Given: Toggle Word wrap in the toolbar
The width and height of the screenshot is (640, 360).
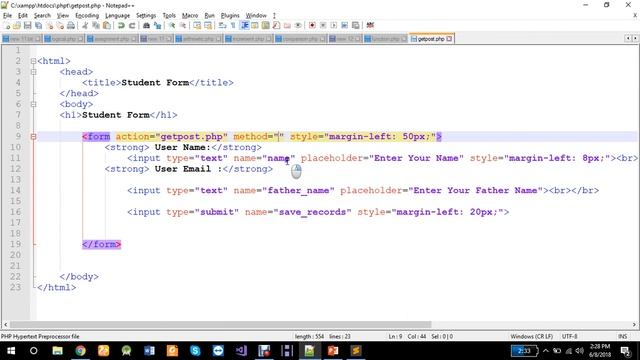Looking at the screenshot, I should coord(222,25).
